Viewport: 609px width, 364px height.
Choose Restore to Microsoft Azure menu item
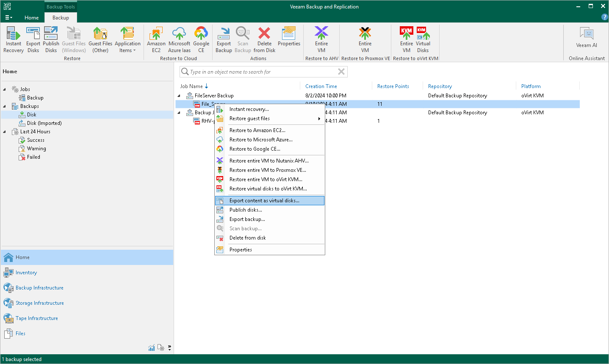270,140
